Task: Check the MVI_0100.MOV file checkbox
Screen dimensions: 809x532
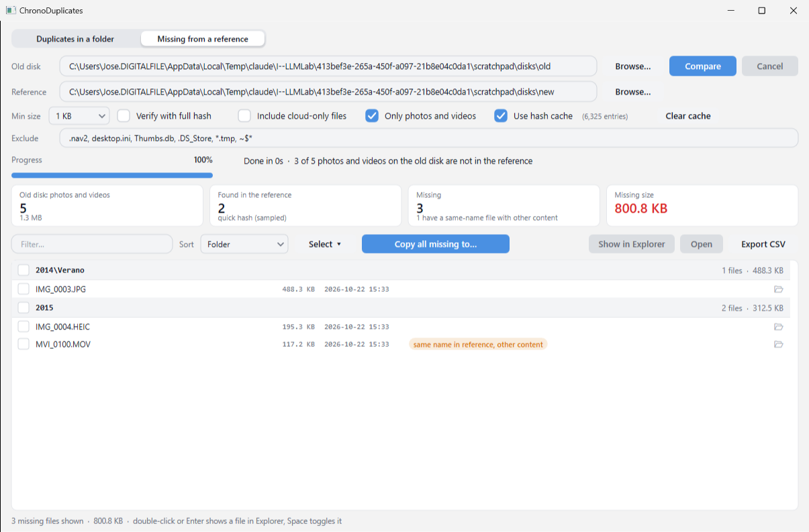Action: point(23,344)
